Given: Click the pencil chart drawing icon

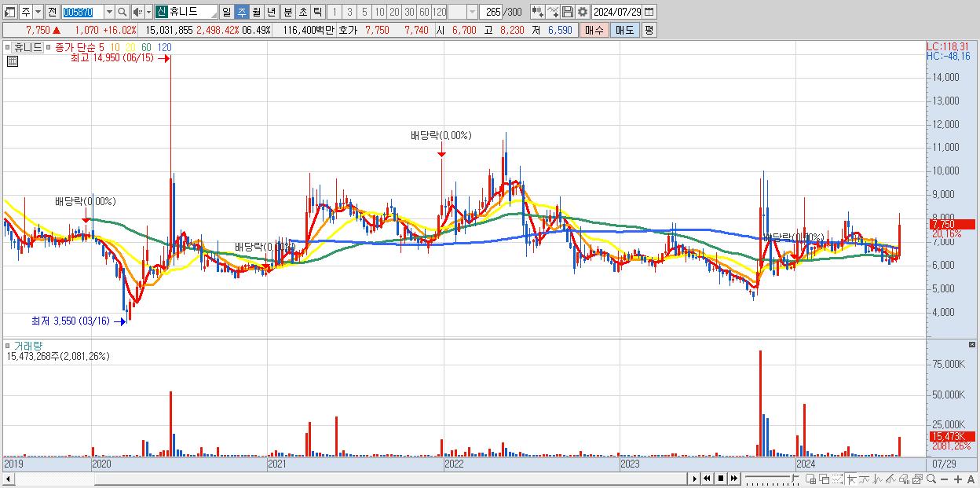Looking at the screenshot, I should (x=890, y=479).
